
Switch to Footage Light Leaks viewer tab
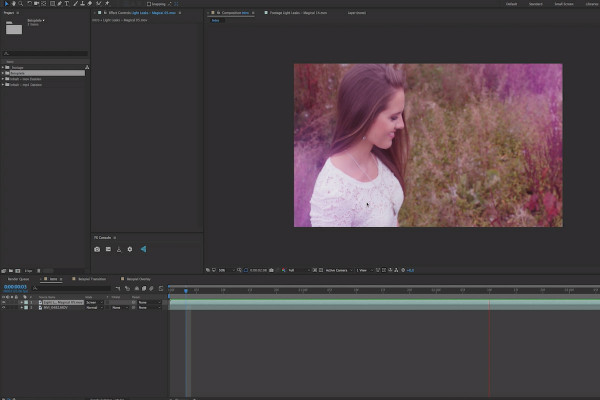point(298,13)
